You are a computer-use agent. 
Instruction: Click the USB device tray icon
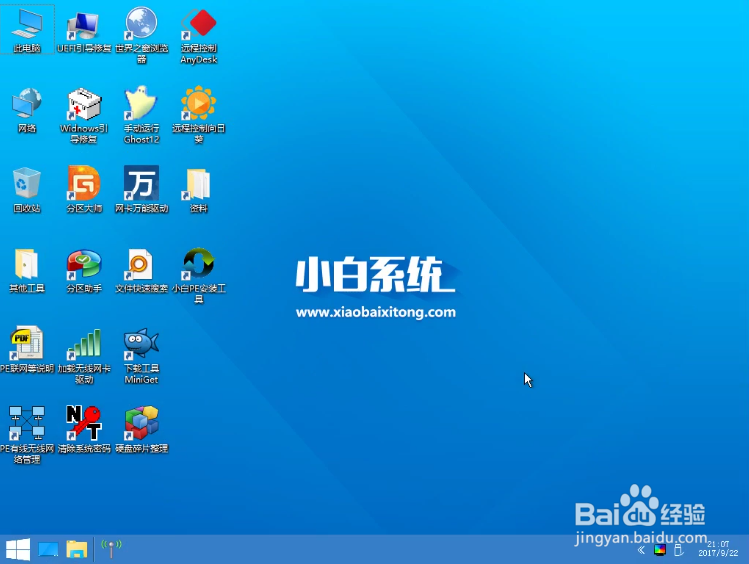coord(678,550)
